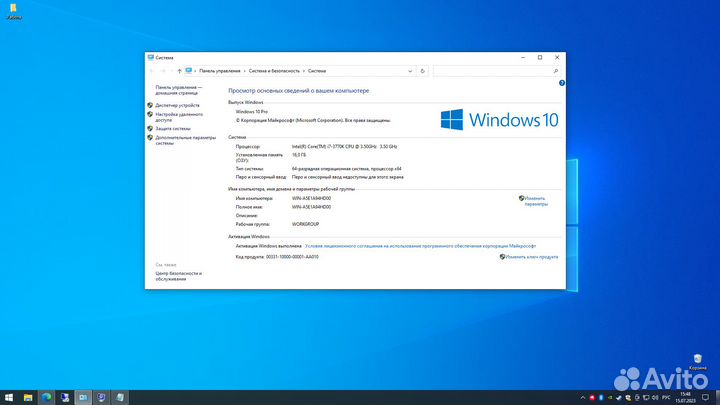Launch Microsoft Edge from the taskbar
Image resolution: width=720 pixels, height=405 pixels.
click(46, 398)
